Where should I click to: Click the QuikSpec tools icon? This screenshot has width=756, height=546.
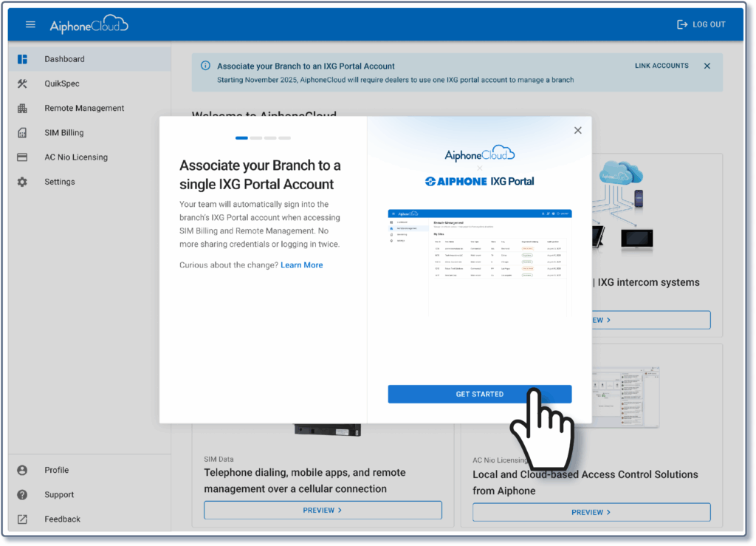[x=22, y=83]
